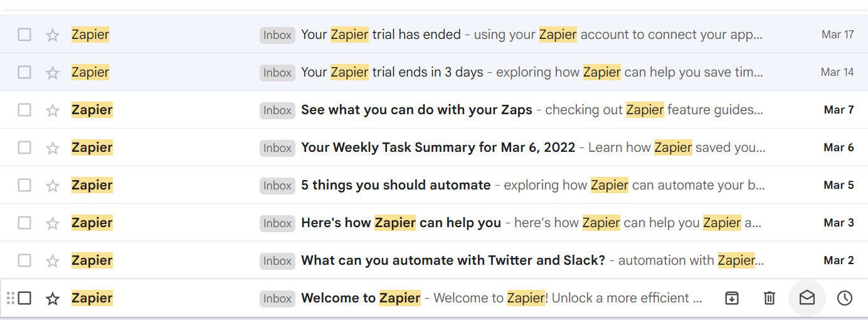
Task: Archive the Welcome to Zapier email
Action: point(732,298)
